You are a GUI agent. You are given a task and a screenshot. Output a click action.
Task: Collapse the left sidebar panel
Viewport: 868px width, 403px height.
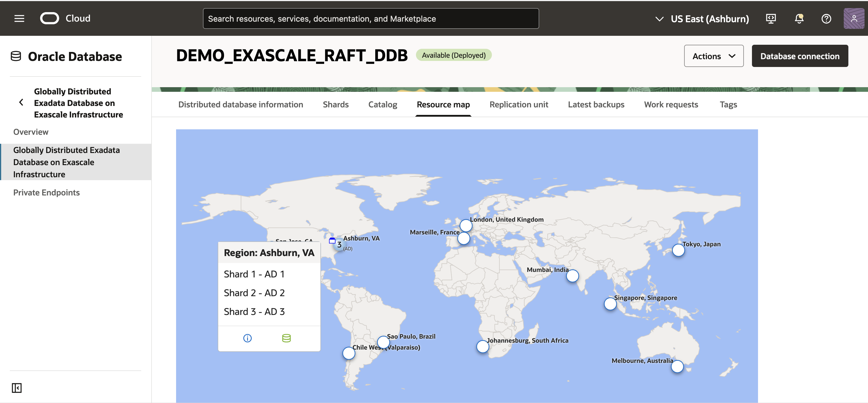click(x=17, y=388)
